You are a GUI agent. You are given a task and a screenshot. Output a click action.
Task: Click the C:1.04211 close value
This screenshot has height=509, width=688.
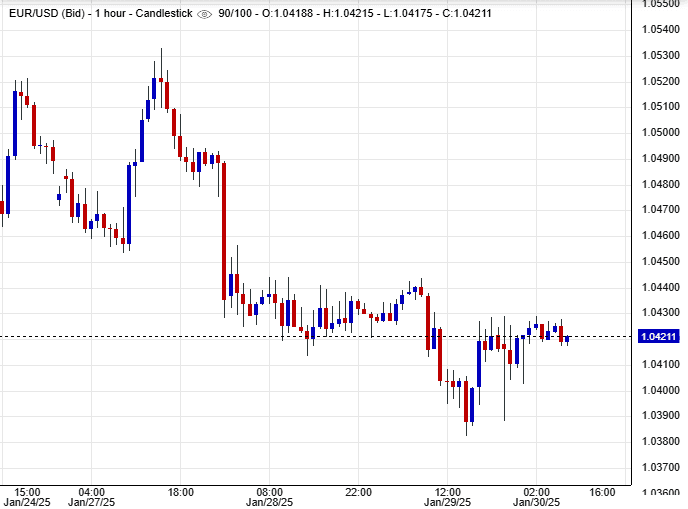pos(467,14)
